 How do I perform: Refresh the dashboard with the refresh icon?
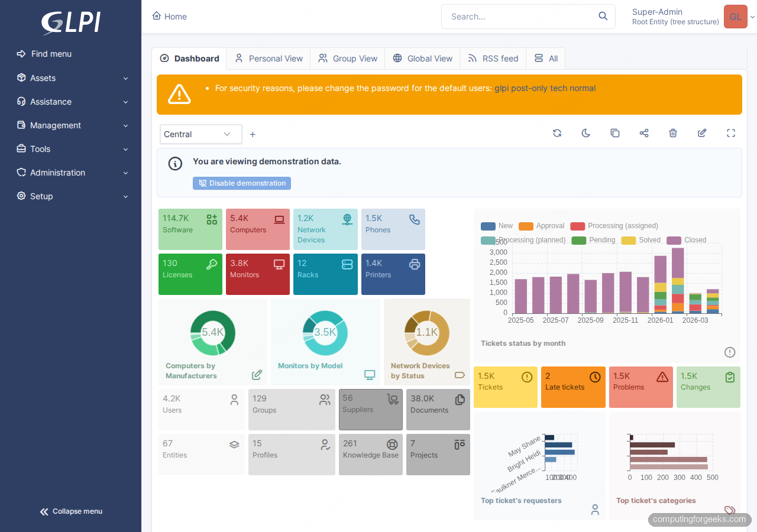tap(557, 133)
